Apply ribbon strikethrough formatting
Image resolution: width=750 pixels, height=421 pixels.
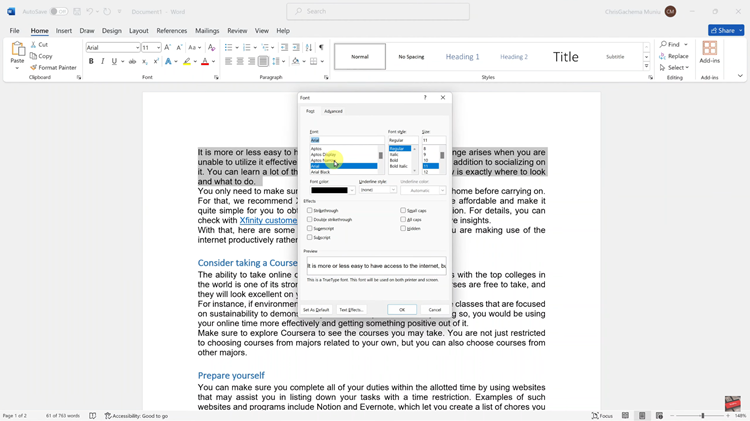coord(132,61)
